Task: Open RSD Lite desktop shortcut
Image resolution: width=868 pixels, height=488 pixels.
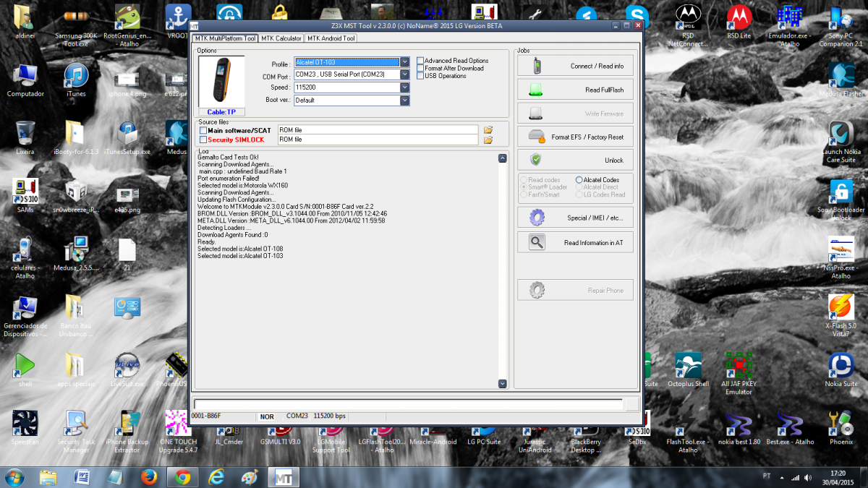Action: (739, 22)
